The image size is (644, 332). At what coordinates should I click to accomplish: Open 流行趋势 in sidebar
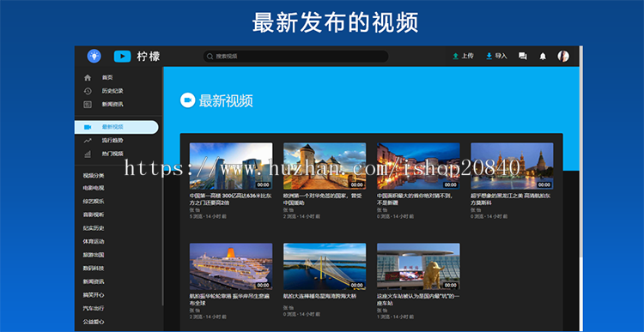point(112,141)
